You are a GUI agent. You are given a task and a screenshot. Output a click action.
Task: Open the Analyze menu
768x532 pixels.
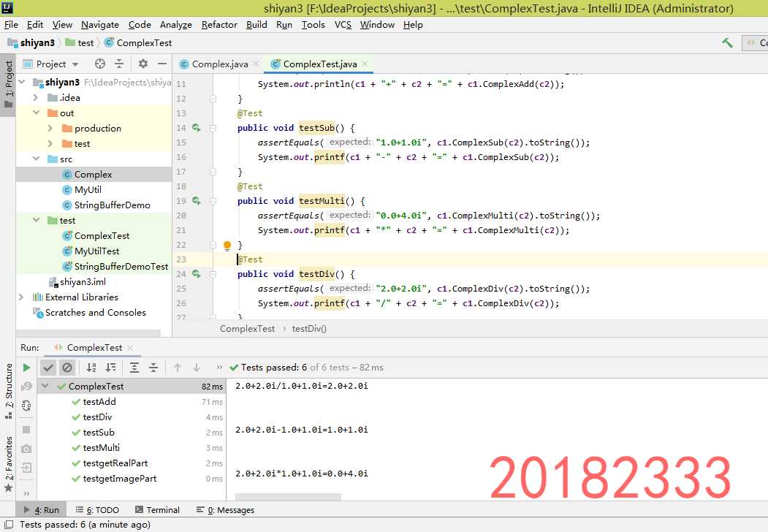(x=176, y=25)
